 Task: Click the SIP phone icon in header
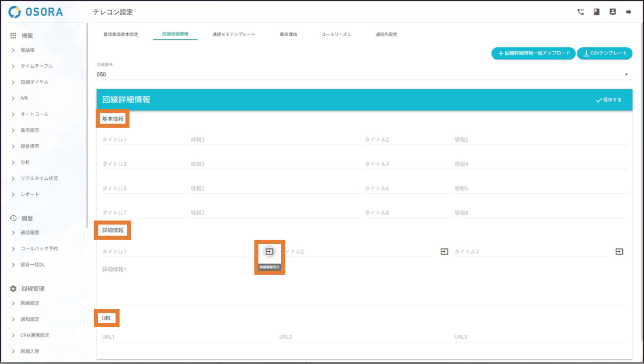coord(580,12)
